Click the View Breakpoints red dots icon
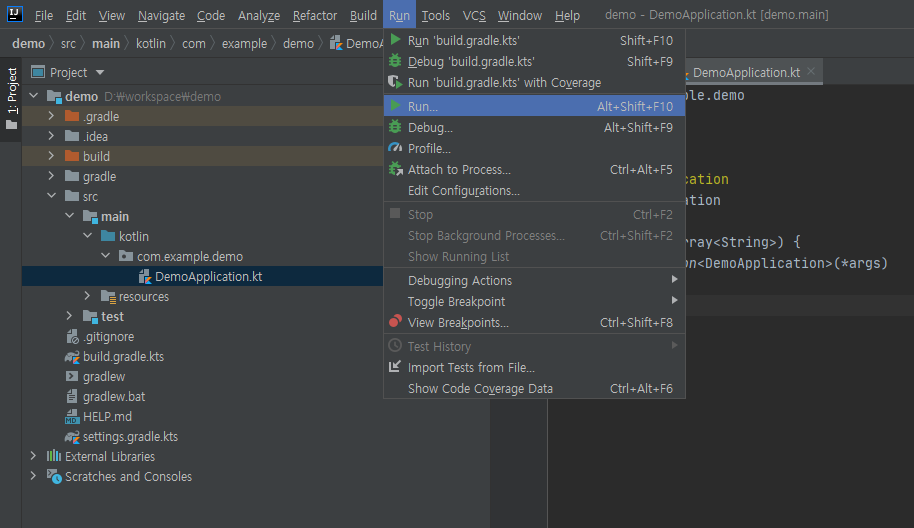Screen dimensions: 914x528 (x=395, y=321)
